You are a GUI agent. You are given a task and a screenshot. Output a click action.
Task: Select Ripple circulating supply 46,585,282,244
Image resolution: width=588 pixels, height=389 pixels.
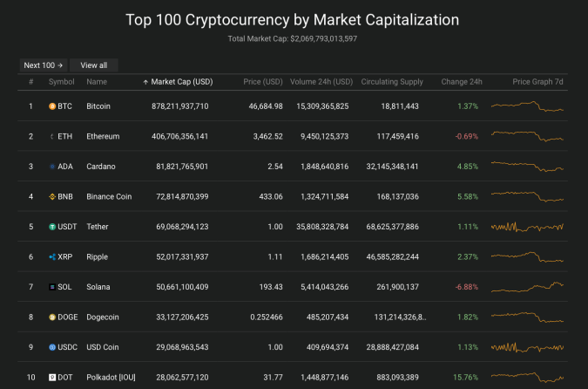click(x=392, y=256)
